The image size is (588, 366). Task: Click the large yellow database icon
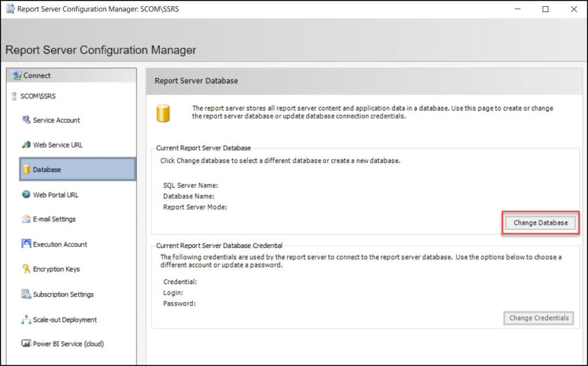click(x=163, y=113)
